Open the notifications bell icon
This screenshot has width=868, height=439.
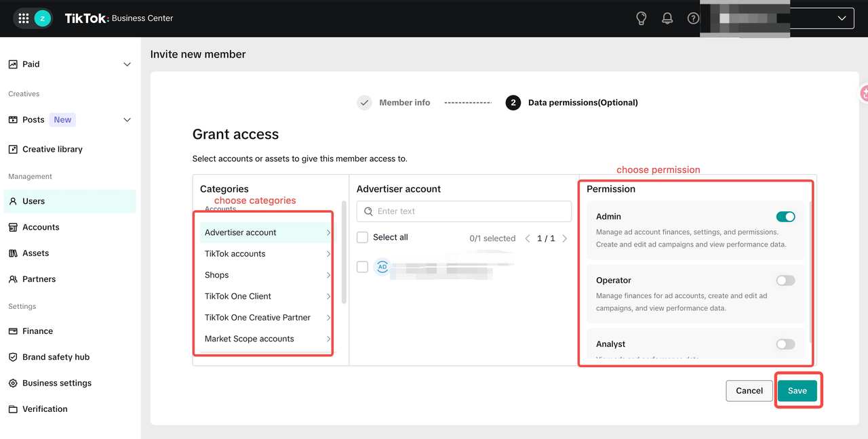click(x=667, y=18)
